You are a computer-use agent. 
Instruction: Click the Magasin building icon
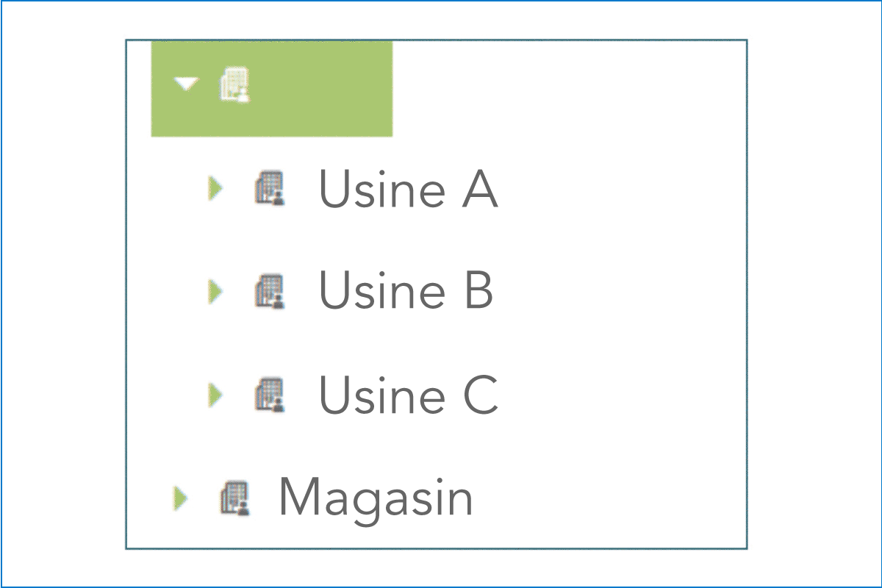click(x=235, y=498)
